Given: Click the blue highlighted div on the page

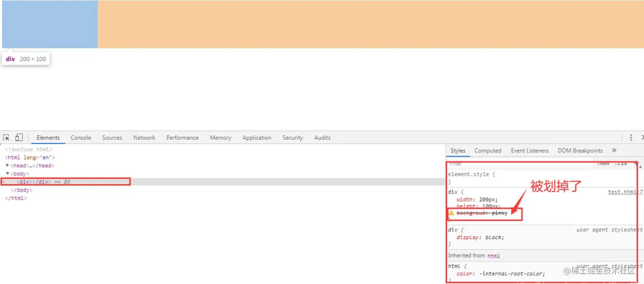Looking at the screenshot, I should coord(50,24).
